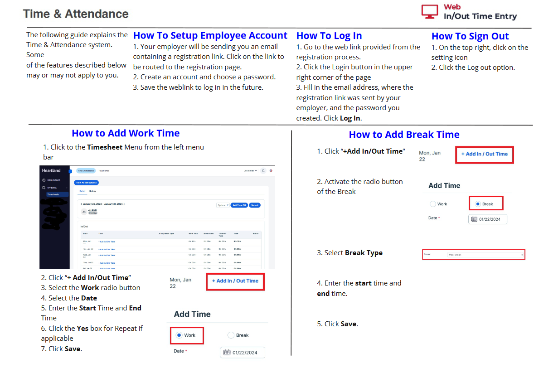
Task: Switch to the Time & Attendance tab
Action: tap(86, 171)
